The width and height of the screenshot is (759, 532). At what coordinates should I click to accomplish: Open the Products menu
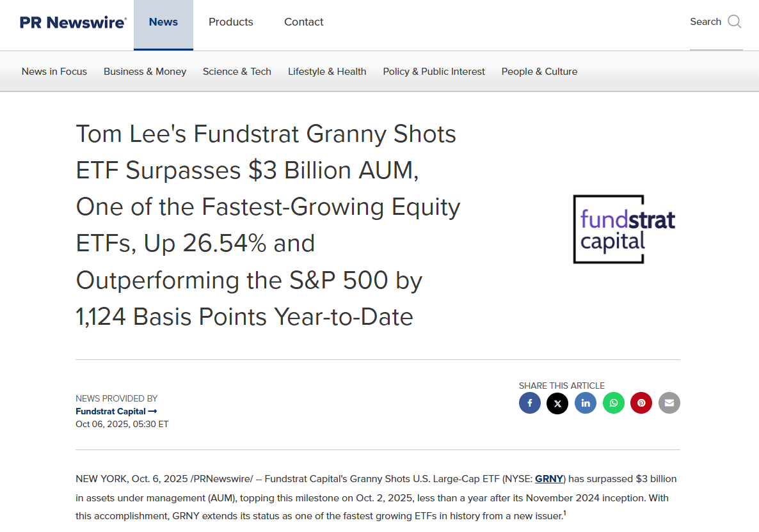tap(231, 22)
